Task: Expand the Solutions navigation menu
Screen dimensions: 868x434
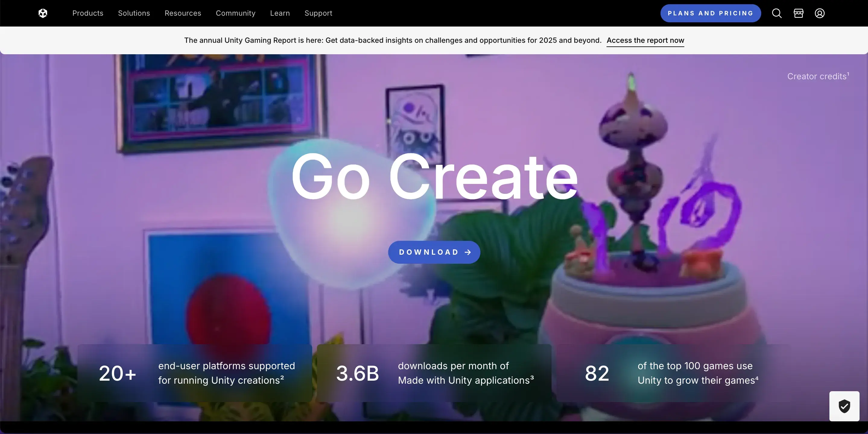Action: coord(134,13)
